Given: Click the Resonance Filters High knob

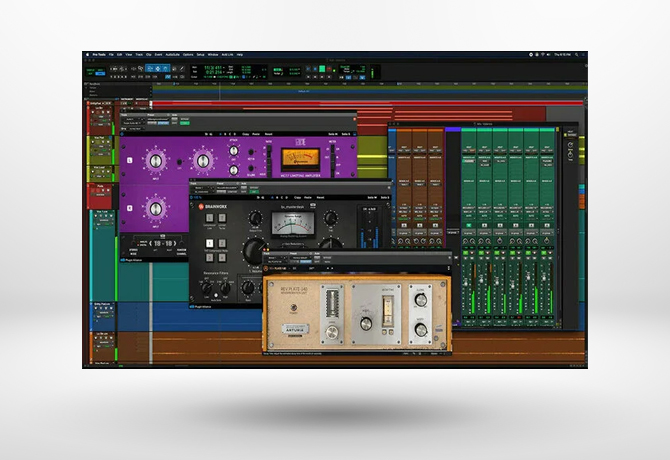Looking at the screenshot, I should point(225,288).
